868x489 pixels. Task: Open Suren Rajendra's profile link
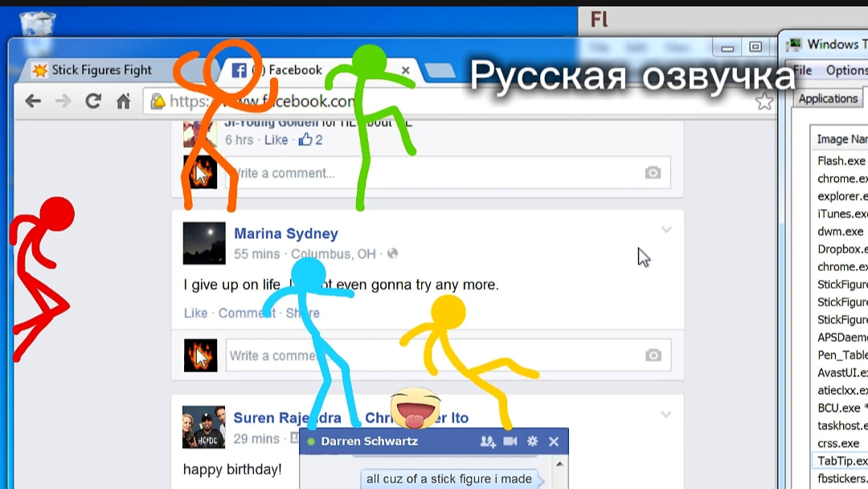[287, 417]
